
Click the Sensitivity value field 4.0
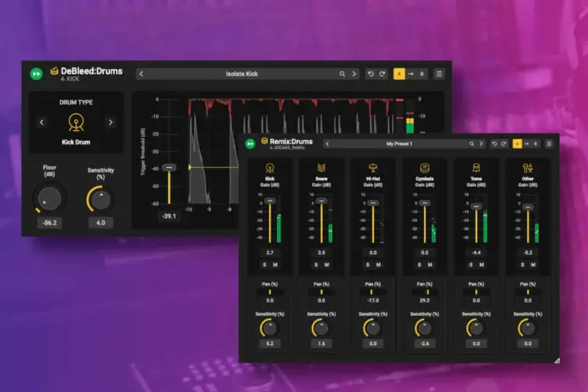100,223
